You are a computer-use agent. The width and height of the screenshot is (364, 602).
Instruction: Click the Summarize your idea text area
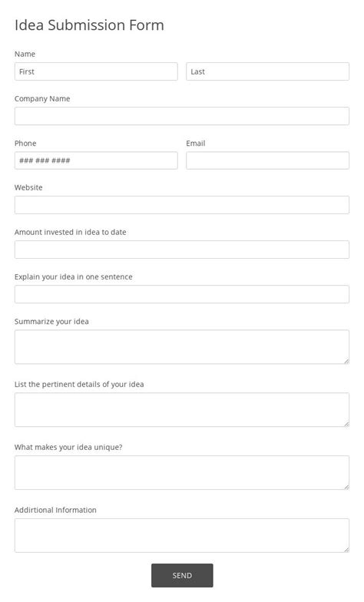(x=182, y=347)
